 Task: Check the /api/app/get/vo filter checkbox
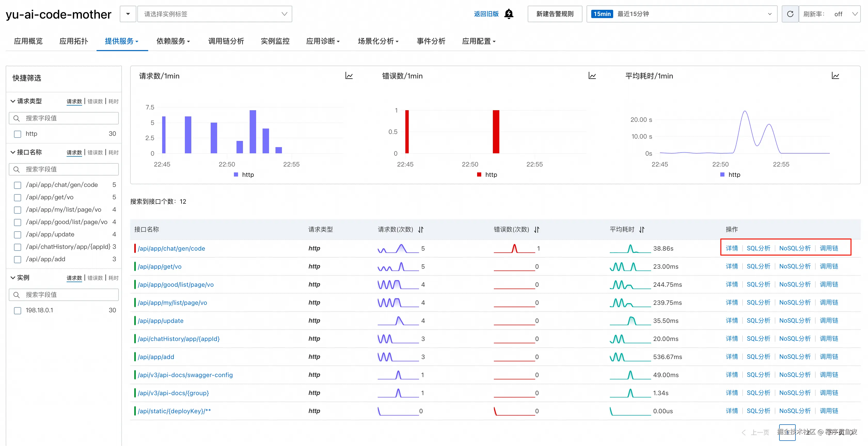(x=18, y=197)
